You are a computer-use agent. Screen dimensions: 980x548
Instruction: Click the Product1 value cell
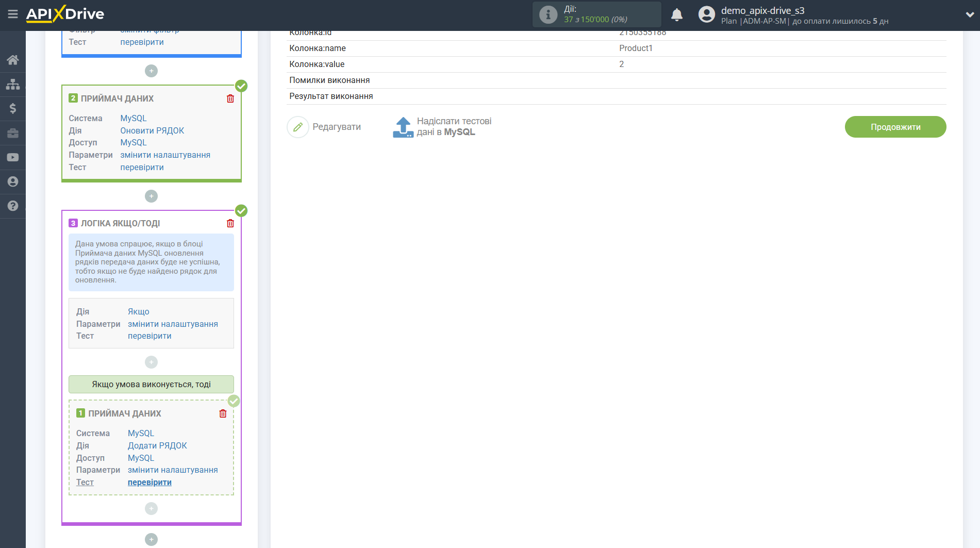(636, 48)
